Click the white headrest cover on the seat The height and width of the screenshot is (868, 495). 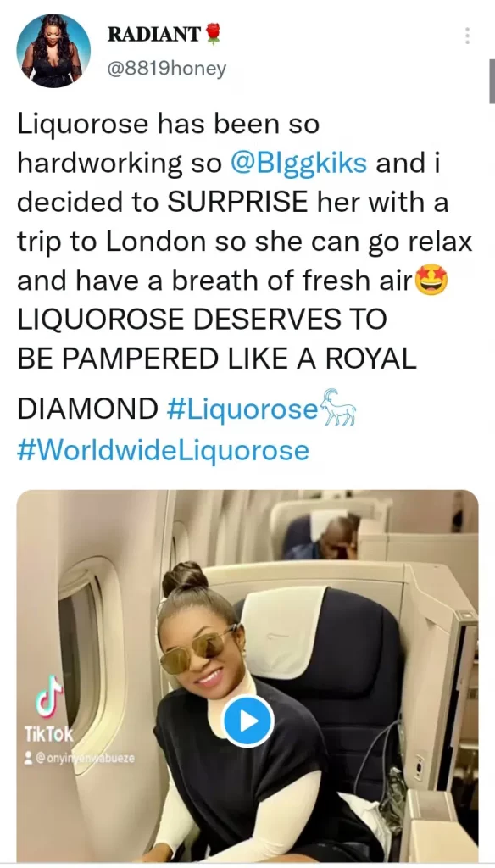coord(284,631)
